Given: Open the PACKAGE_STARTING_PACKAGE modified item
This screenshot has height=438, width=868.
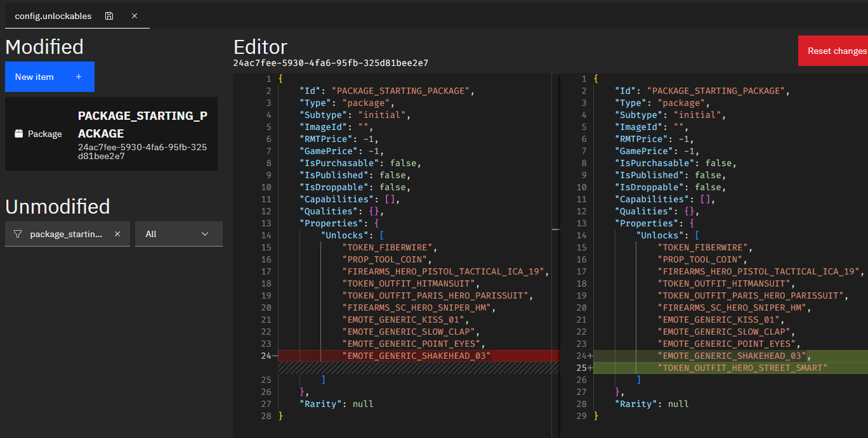Looking at the screenshot, I should pos(111,134).
